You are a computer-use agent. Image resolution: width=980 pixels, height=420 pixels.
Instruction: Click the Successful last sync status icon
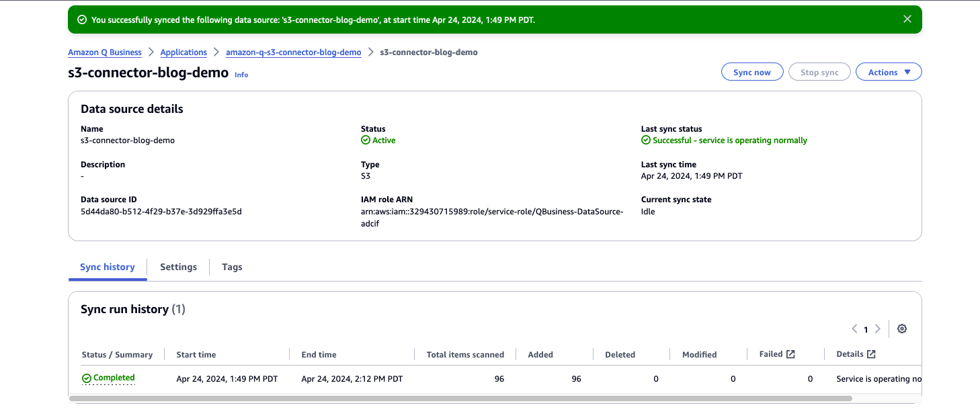tap(646, 140)
